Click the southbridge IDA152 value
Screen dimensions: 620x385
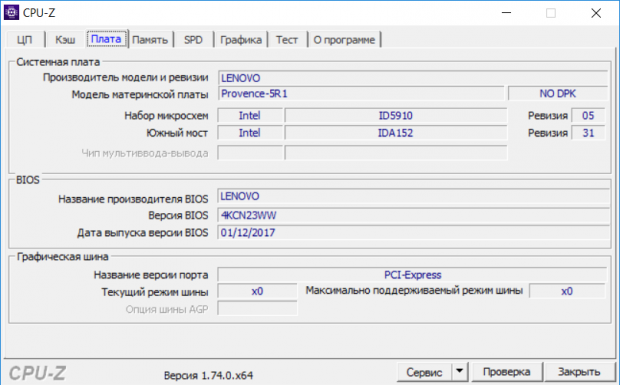click(396, 133)
